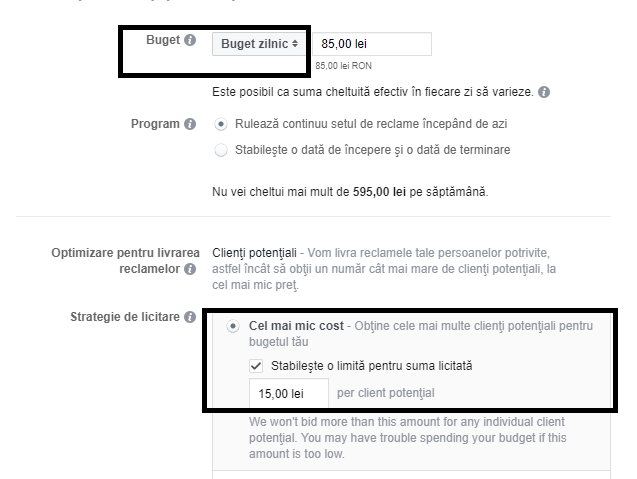Click info icon after 'să varieze' sentence
The image size is (637, 479).
point(544,92)
